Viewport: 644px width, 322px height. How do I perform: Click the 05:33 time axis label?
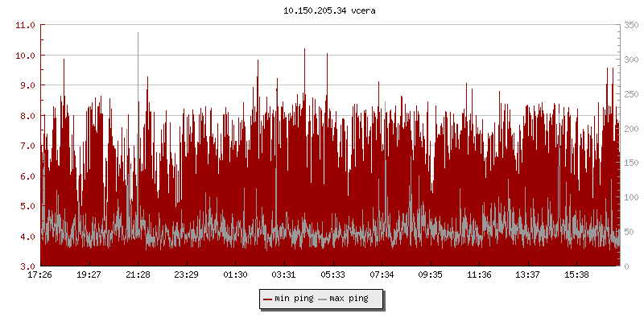[x=332, y=275]
